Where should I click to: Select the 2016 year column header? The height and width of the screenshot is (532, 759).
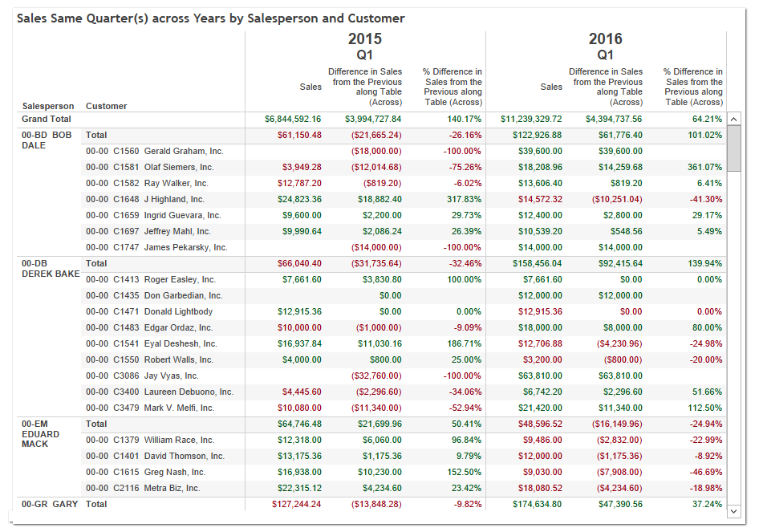coord(605,39)
